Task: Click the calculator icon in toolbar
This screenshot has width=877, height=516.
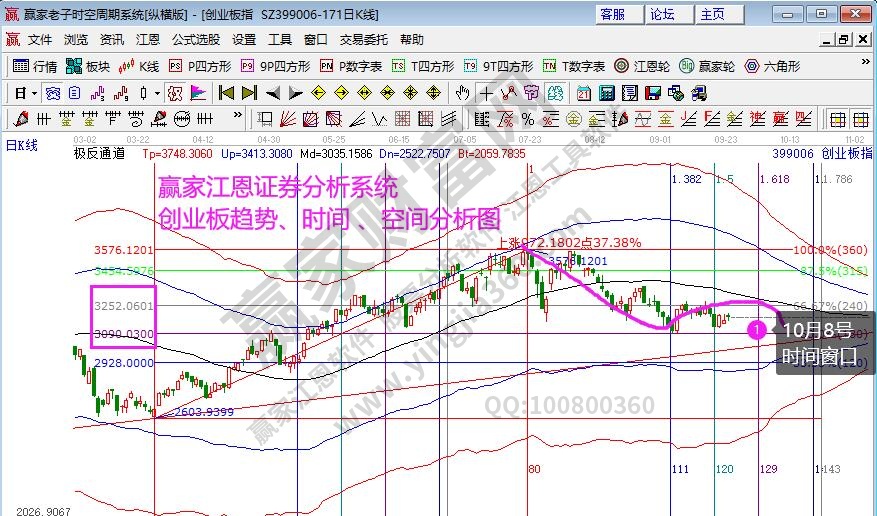Action: point(606,93)
